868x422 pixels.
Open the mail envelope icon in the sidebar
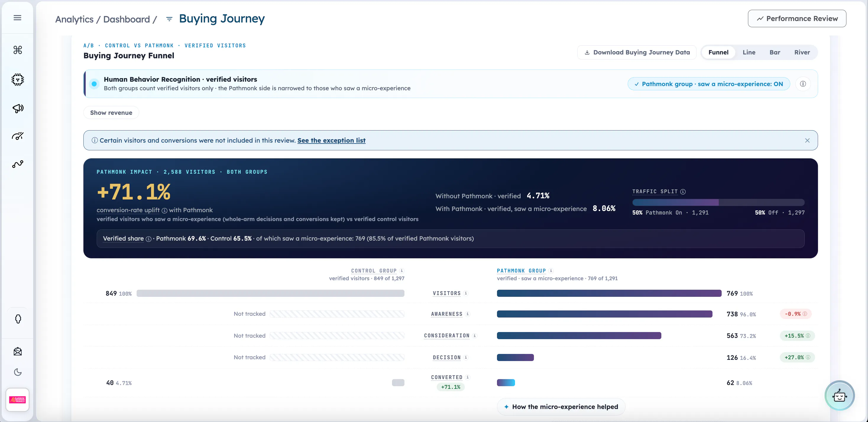coord(17,352)
